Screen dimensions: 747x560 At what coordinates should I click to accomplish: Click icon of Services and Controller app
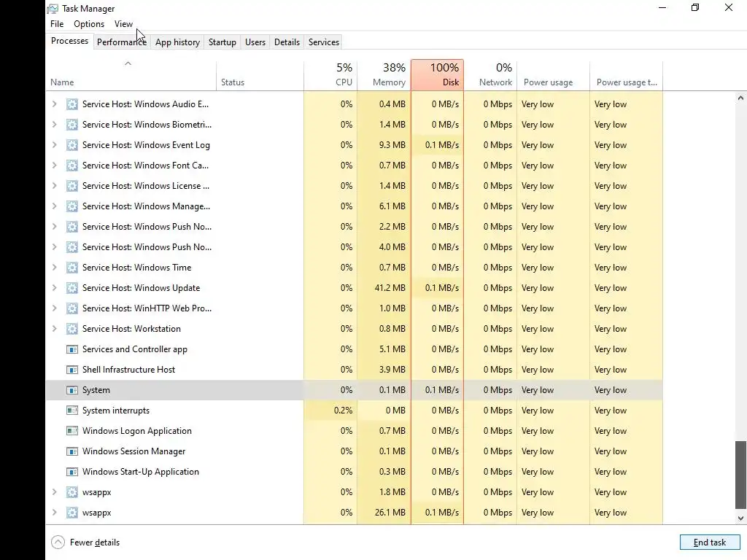(72, 349)
